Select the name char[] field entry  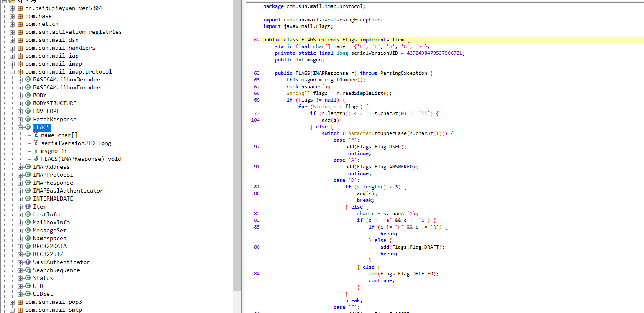point(59,135)
